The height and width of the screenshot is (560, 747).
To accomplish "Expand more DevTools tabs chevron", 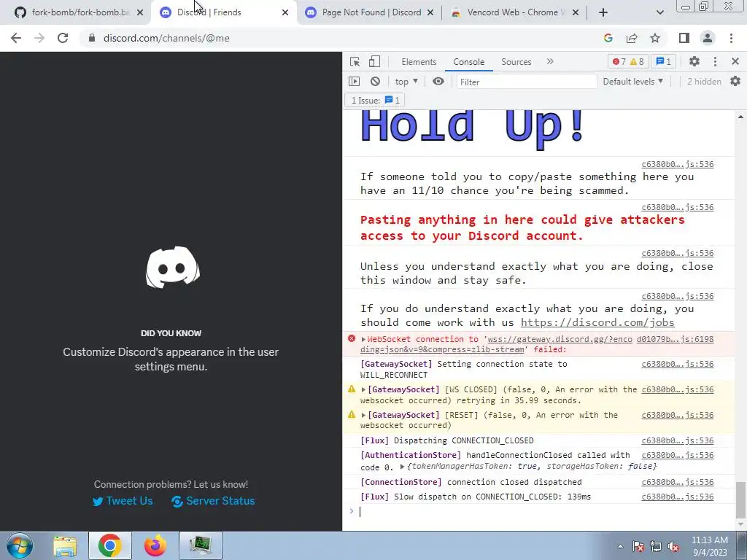I will [550, 61].
